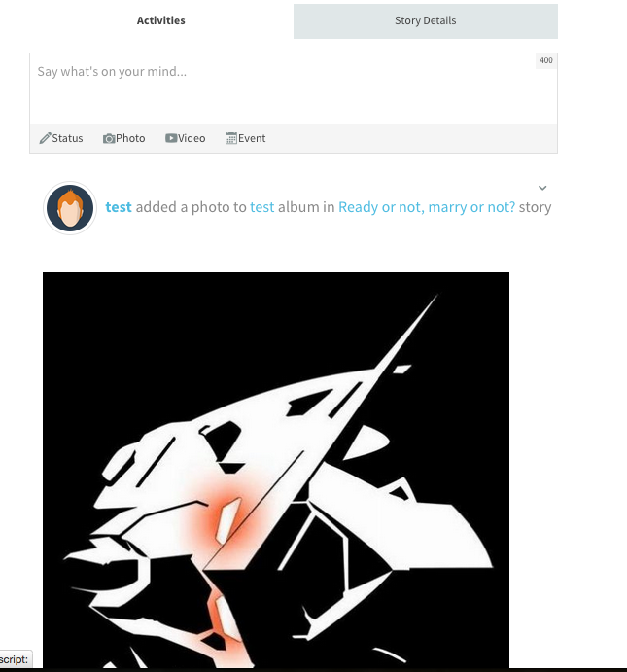Switch to the Activities tab
627x672 pixels.
coord(161,20)
